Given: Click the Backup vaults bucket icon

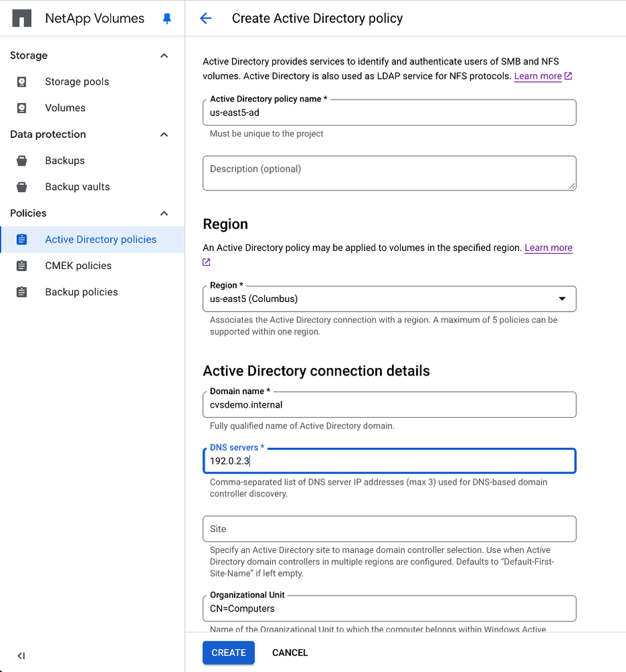Looking at the screenshot, I should pos(22,187).
